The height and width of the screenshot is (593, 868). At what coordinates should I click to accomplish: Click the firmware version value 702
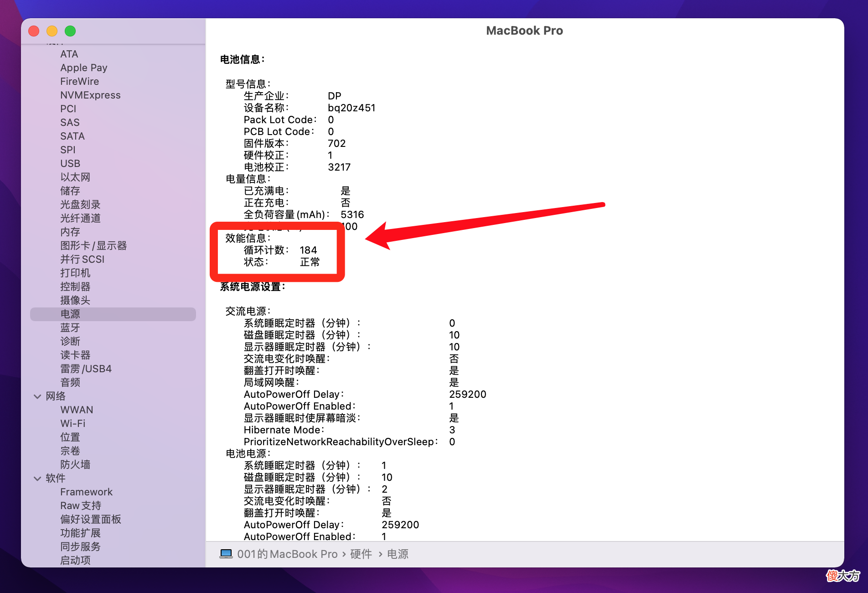coord(337,143)
